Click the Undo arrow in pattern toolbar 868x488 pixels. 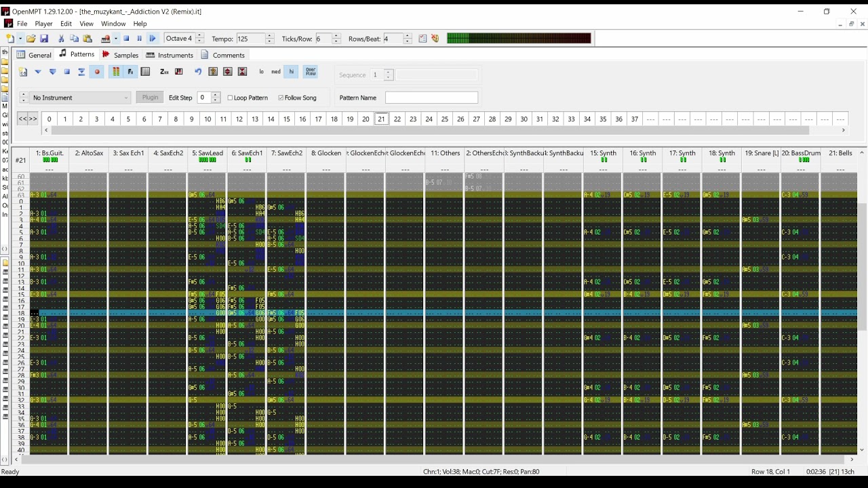point(198,72)
